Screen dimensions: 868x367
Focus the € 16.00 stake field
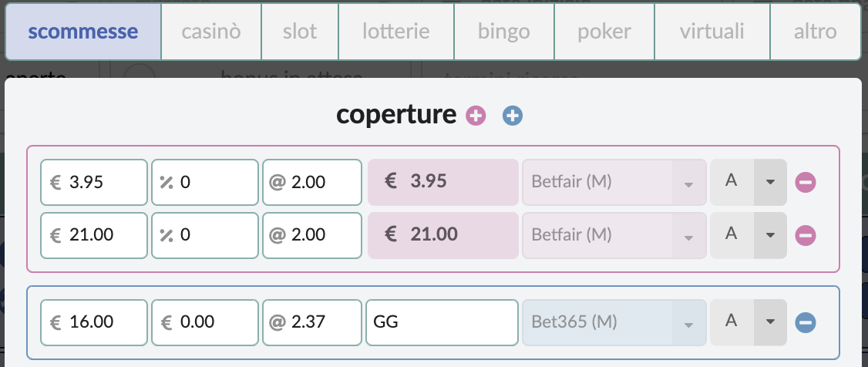pos(94,322)
